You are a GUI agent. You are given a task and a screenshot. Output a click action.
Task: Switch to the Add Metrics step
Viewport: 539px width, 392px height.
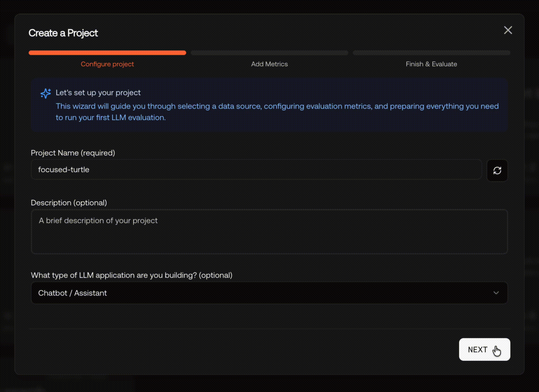269,64
